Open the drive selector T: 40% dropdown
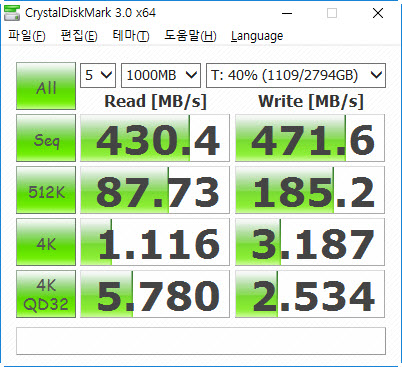 click(296, 75)
